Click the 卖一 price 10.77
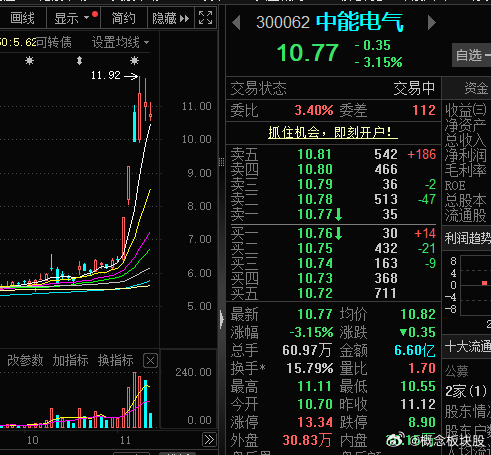This screenshot has height=455, width=491. click(315, 214)
